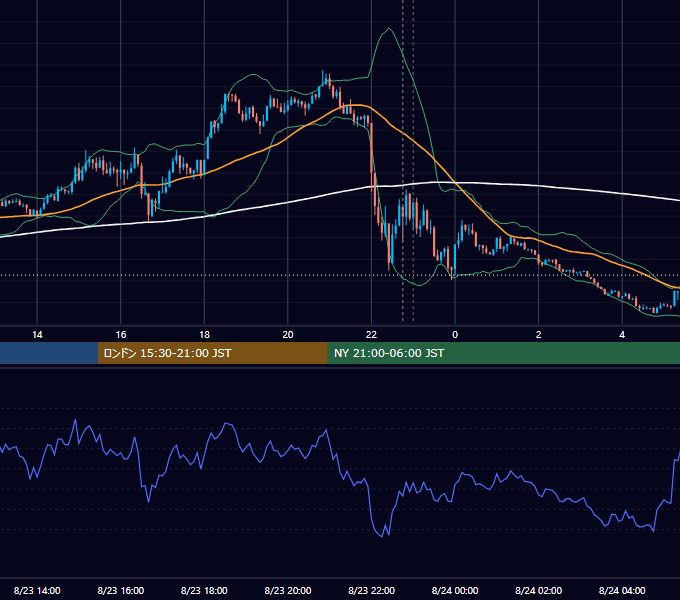The height and width of the screenshot is (600, 680).
Task: Click the oscillator low point near 22:00
Action: [382, 536]
